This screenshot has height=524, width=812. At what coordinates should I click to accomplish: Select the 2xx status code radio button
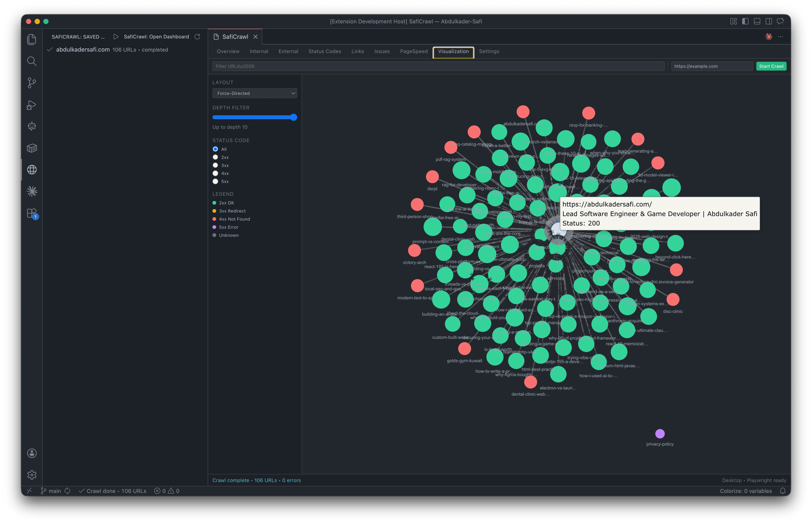pos(215,157)
